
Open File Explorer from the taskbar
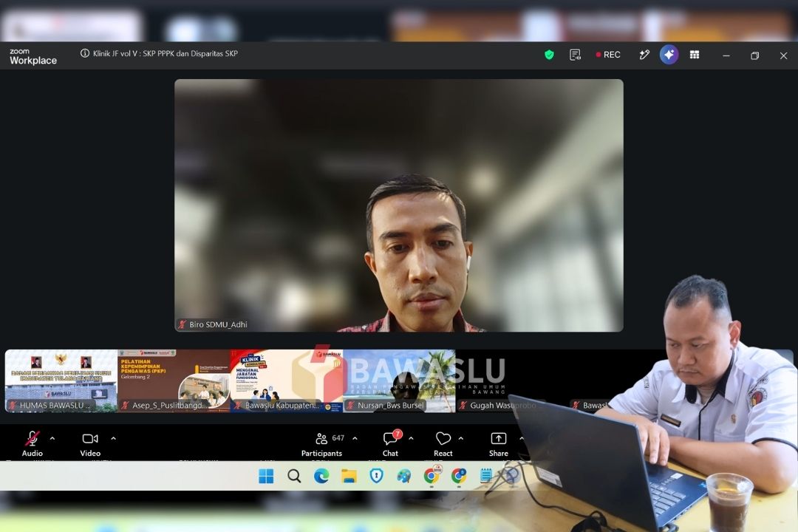(x=349, y=476)
